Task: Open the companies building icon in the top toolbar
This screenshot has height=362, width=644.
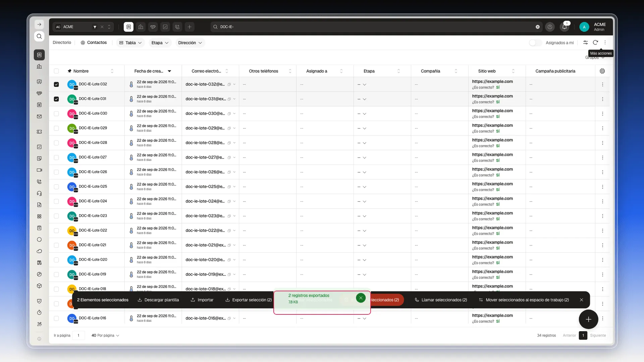Action: tap(141, 27)
